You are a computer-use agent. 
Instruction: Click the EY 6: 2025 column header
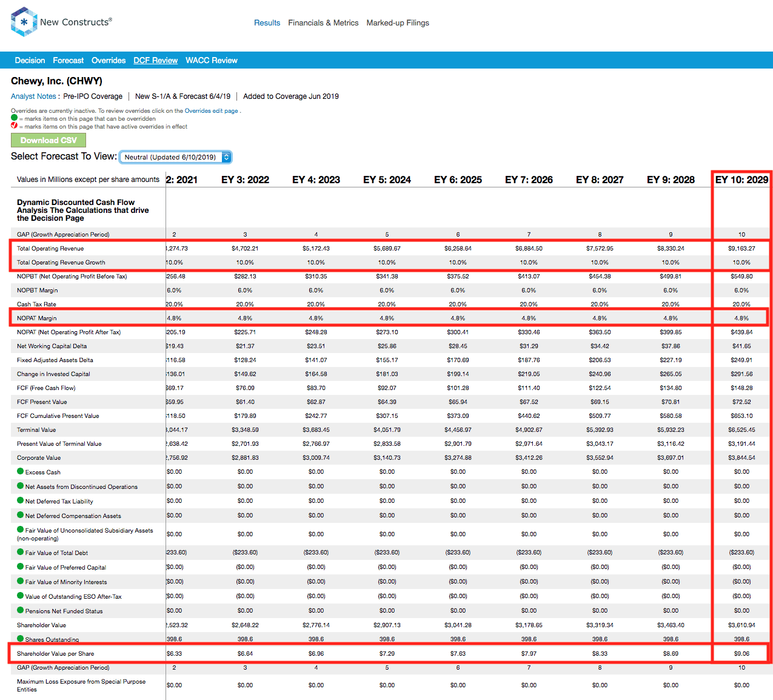click(458, 180)
